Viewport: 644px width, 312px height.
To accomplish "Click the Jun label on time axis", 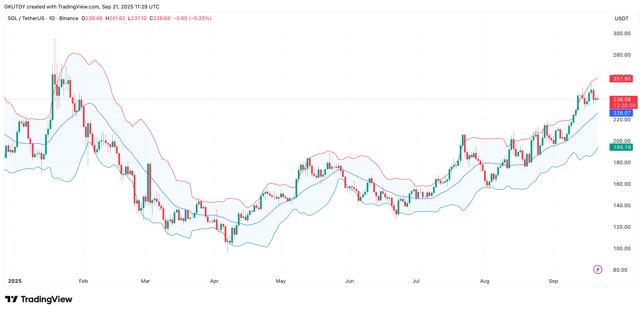I will (x=349, y=281).
